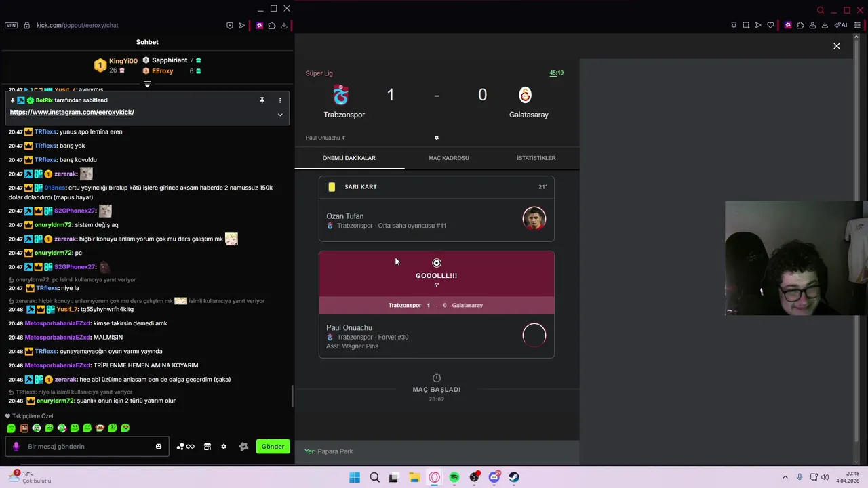Open Spotify from the taskbar
The image size is (868, 488).
[x=454, y=477]
